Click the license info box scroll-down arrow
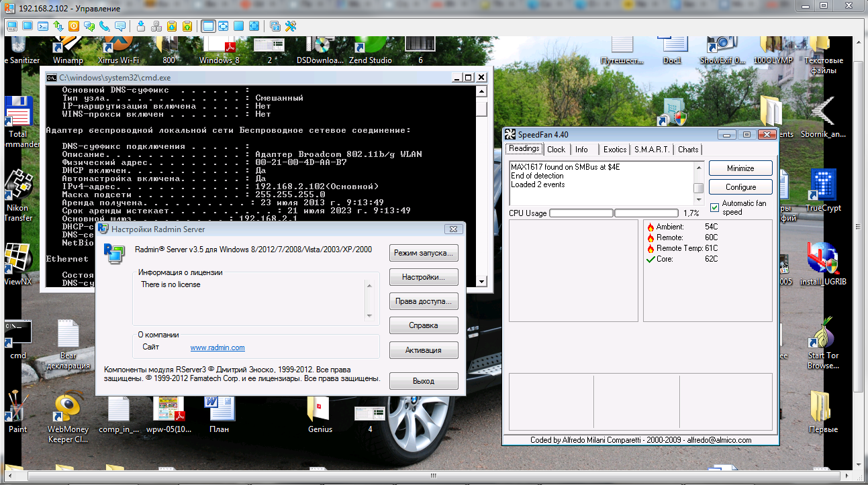 (369, 315)
